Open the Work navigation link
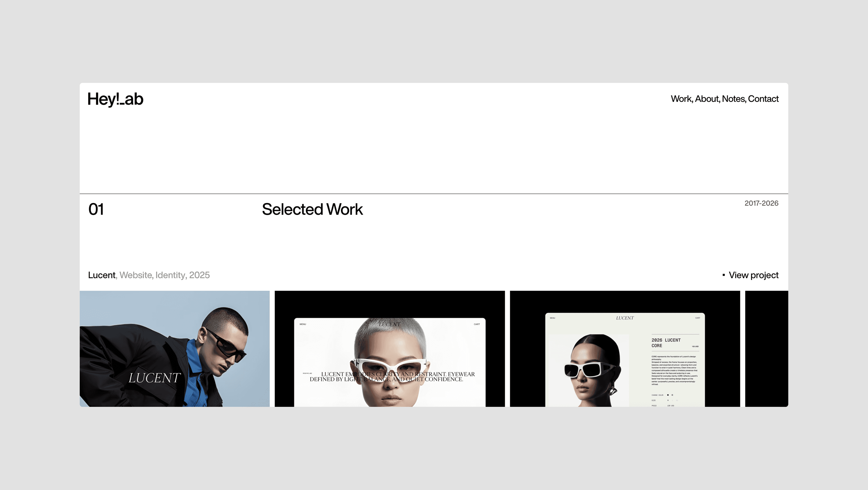 [681, 99]
